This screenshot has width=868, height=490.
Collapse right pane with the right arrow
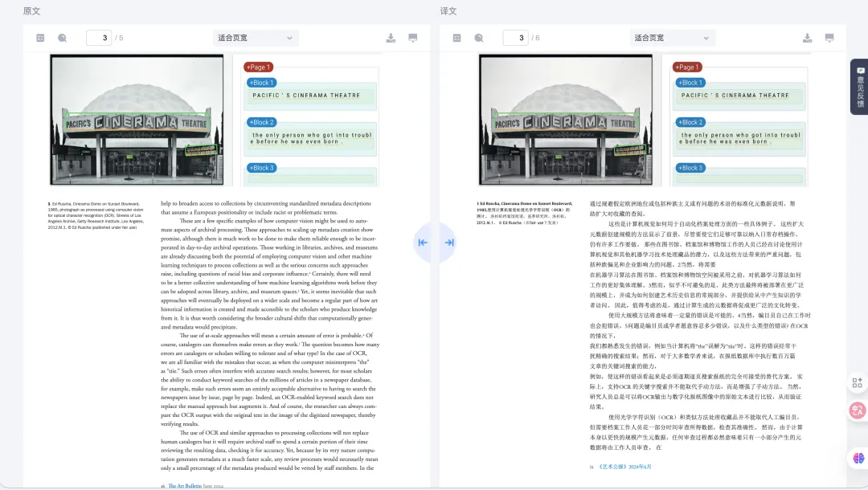(x=449, y=243)
